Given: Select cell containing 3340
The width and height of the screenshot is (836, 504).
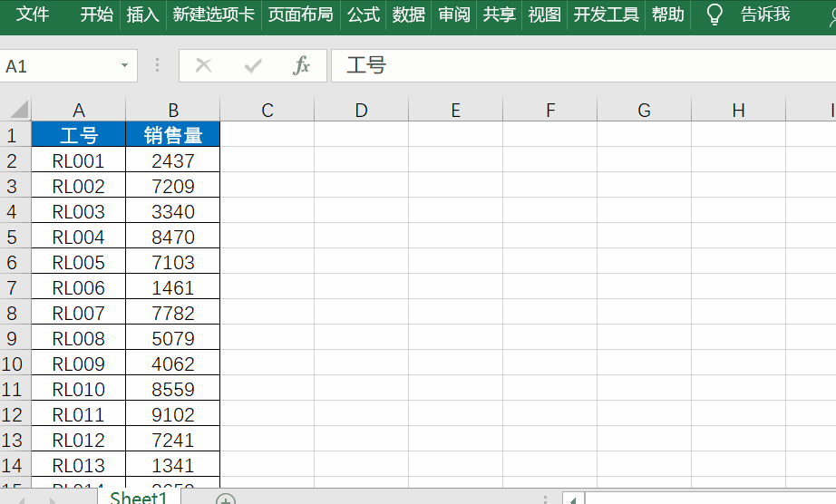Looking at the screenshot, I should point(173,211).
